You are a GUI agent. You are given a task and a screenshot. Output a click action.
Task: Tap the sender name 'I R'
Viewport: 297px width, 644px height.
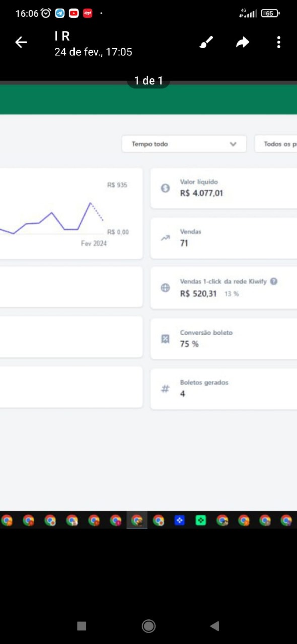pyautogui.click(x=62, y=36)
